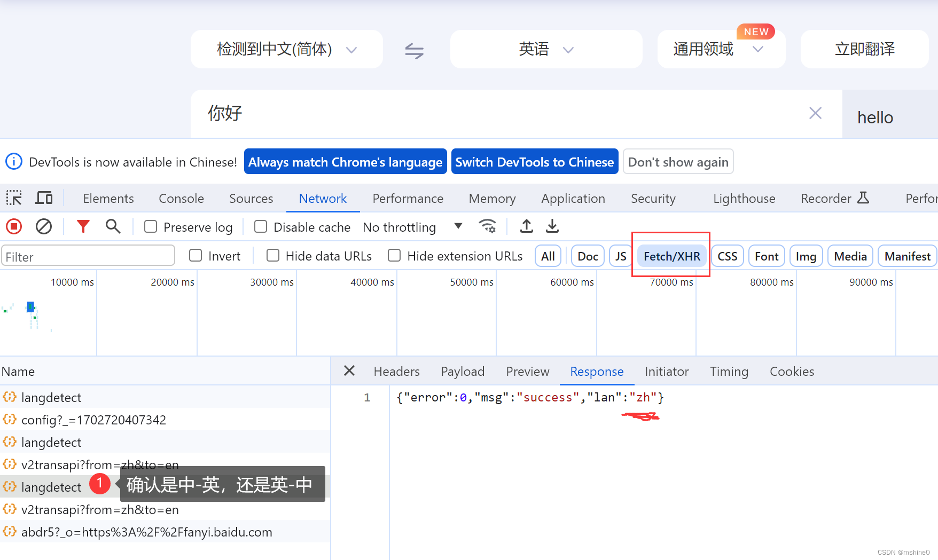
Task: Open the Memory tab
Action: [x=492, y=198]
